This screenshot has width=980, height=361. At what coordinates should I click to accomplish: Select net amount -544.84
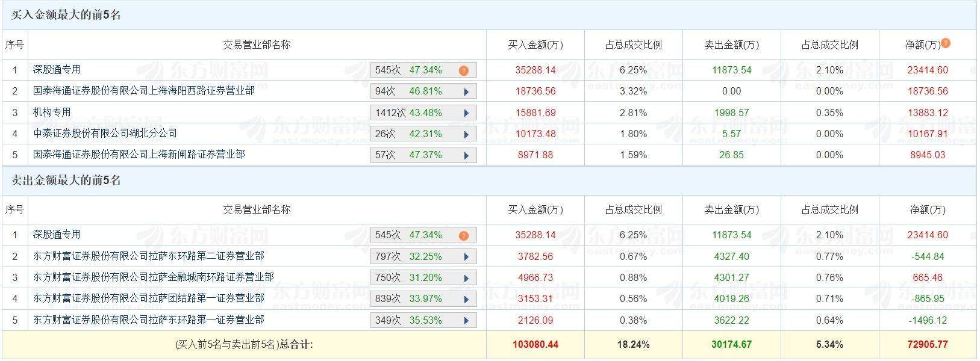[x=928, y=256]
